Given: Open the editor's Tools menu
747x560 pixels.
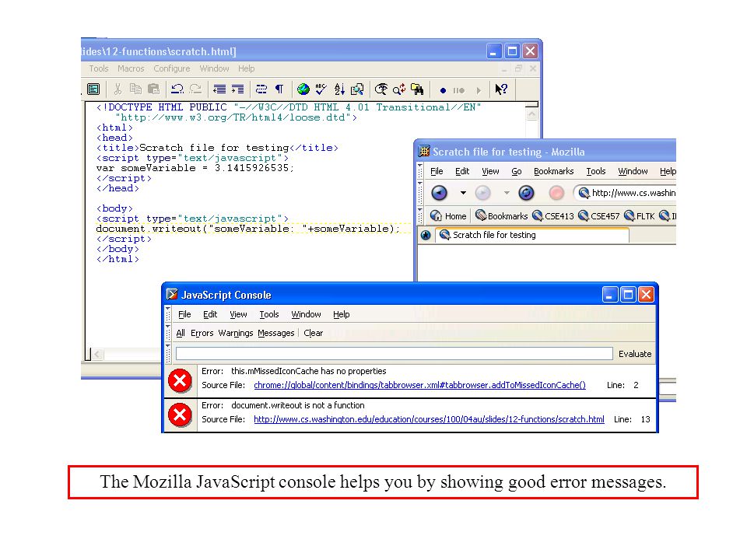Looking at the screenshot, I should 99,68.
